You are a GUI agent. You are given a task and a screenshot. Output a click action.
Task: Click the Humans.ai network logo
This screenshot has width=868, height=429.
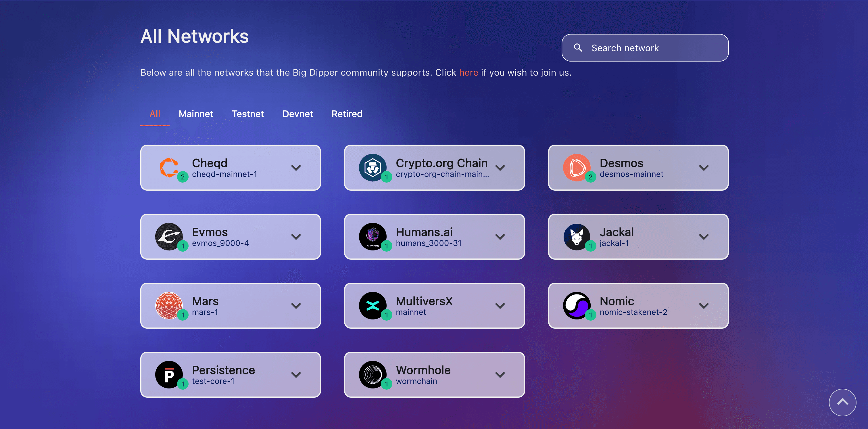pos(372,237)
